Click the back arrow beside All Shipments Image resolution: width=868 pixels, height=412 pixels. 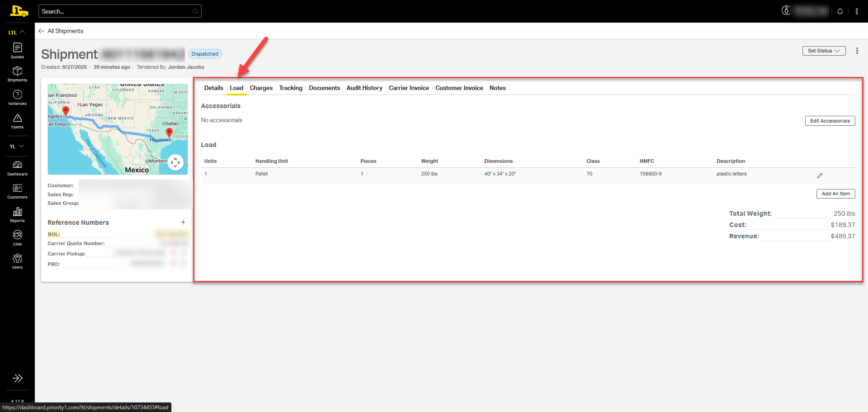click(41, 31)
